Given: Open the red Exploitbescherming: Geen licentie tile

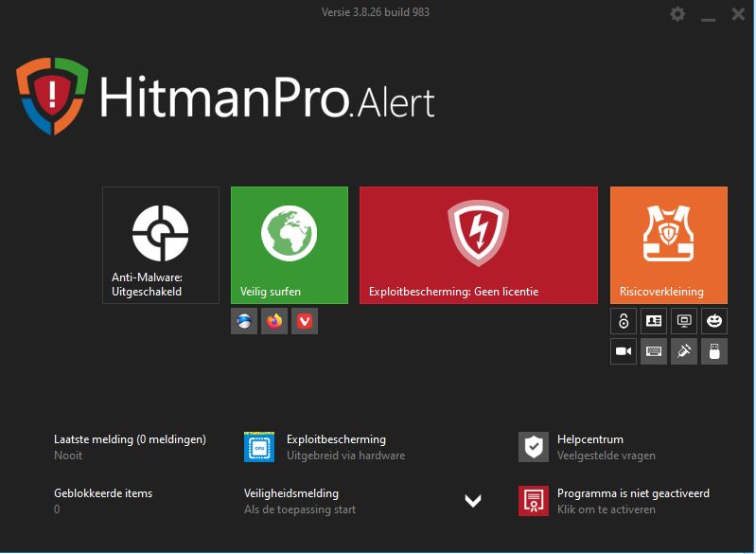Looking at the screenshot, I should click(479, 245).
